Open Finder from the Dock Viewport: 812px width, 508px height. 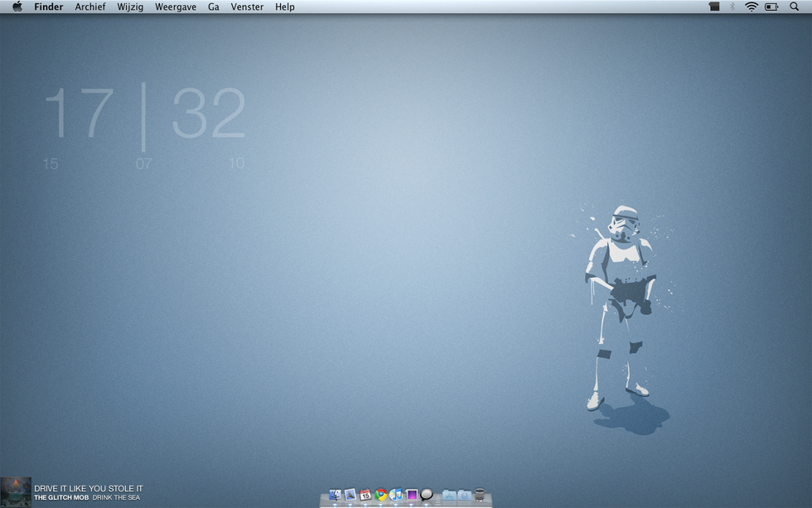335,495
